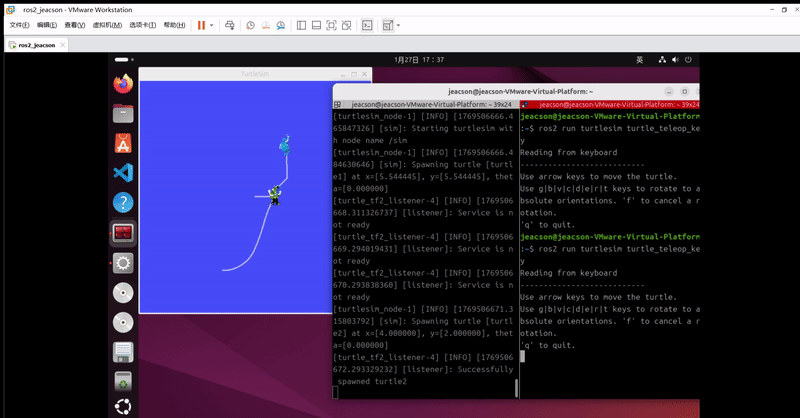Launch Firefox from the Ubuntu dock
The height and width of the screenshot is (418, 800).
coord(123,84)
